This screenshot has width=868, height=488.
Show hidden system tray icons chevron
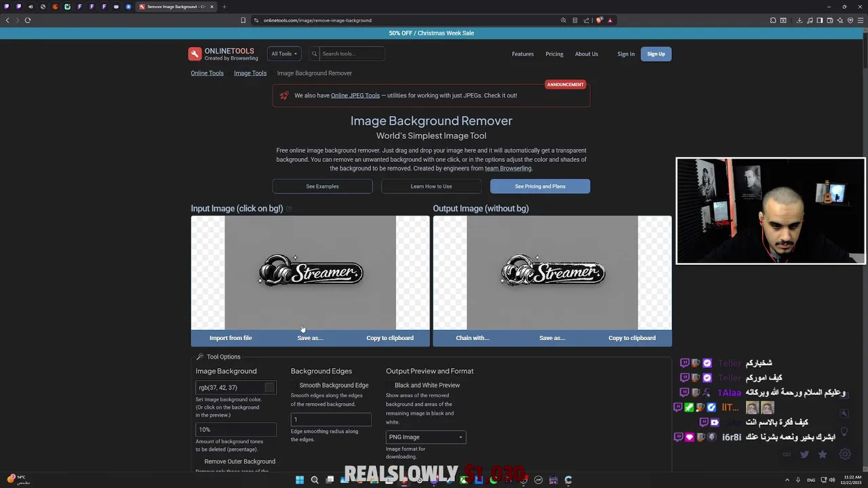point(787,480)
